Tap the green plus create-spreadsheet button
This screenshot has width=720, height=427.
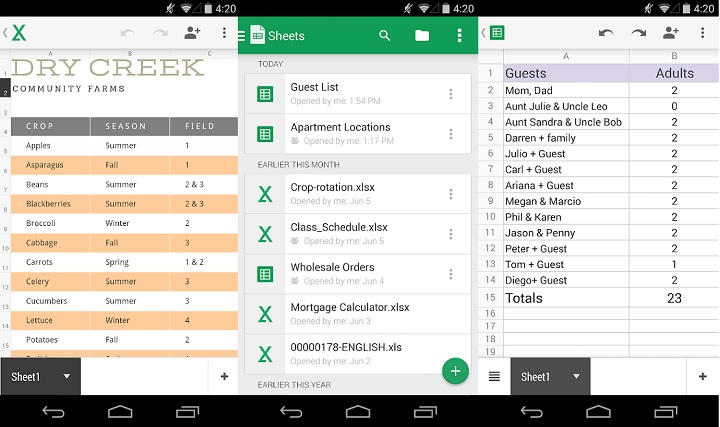[455, 371]
